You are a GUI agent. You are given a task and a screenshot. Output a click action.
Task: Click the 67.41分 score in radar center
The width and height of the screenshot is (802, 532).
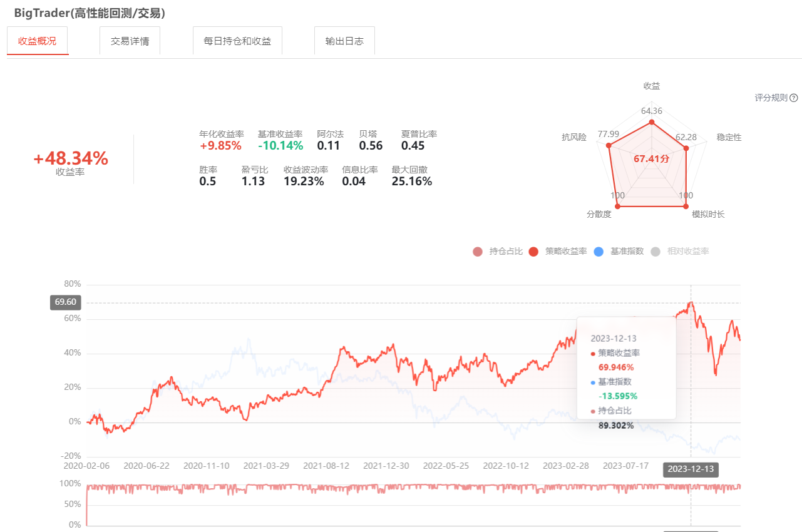[652, 159]
